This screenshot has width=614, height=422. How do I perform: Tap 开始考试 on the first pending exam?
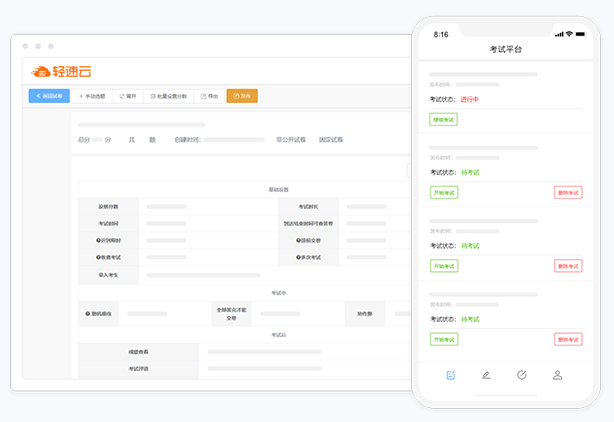[444, 192]
